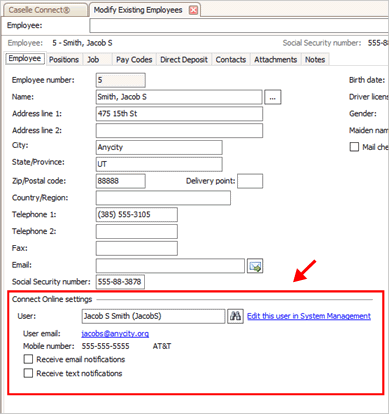Click the Fax field

136,248
